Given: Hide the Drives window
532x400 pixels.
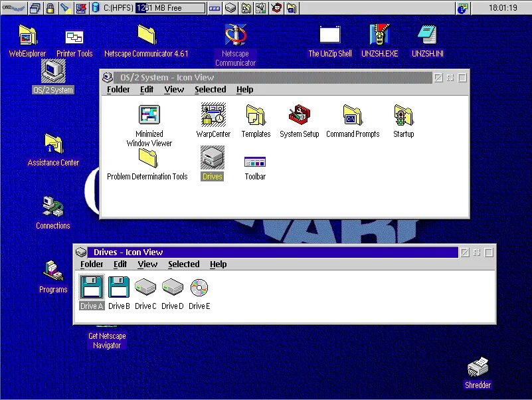Looking at the screenshot, I should pos(465,252).
